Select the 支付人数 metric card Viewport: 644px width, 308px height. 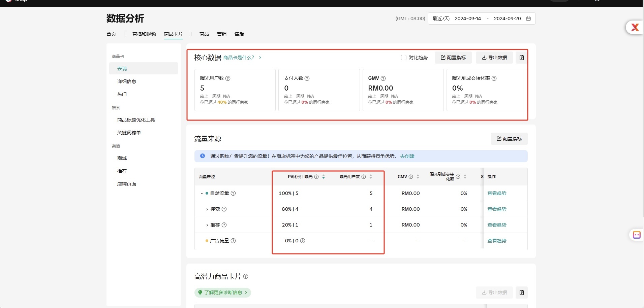point(319,90)
